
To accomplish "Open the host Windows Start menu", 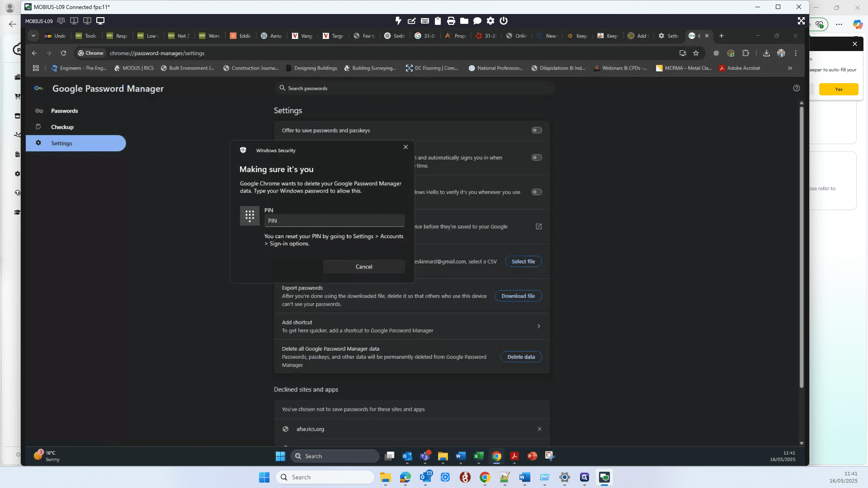I will (264, 477).
